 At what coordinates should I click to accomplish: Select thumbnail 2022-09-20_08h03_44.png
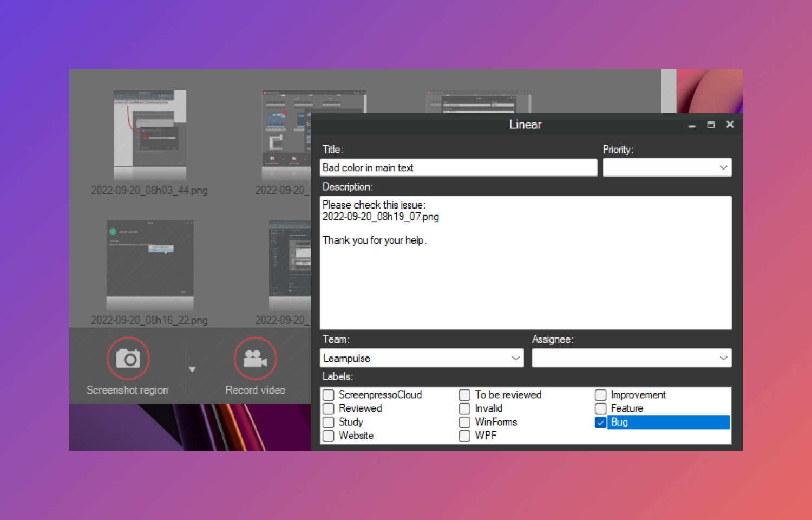[x=150, y=135]
